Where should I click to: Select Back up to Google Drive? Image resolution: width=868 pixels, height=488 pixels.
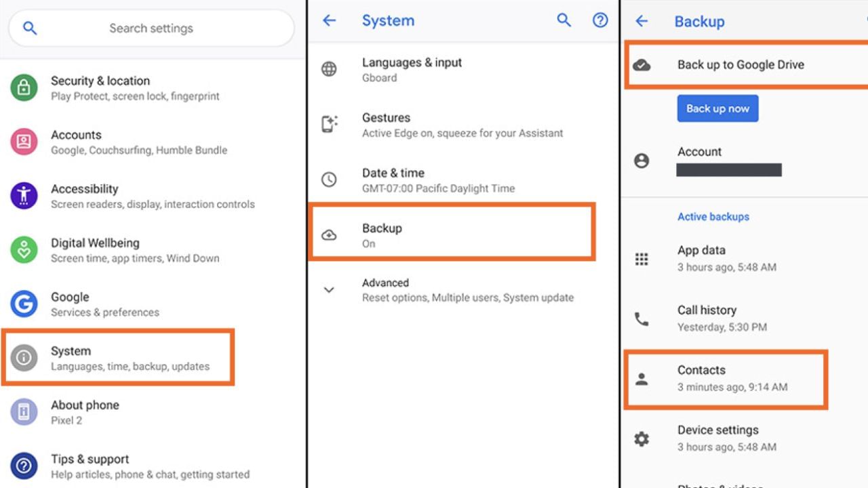point(746,64)
